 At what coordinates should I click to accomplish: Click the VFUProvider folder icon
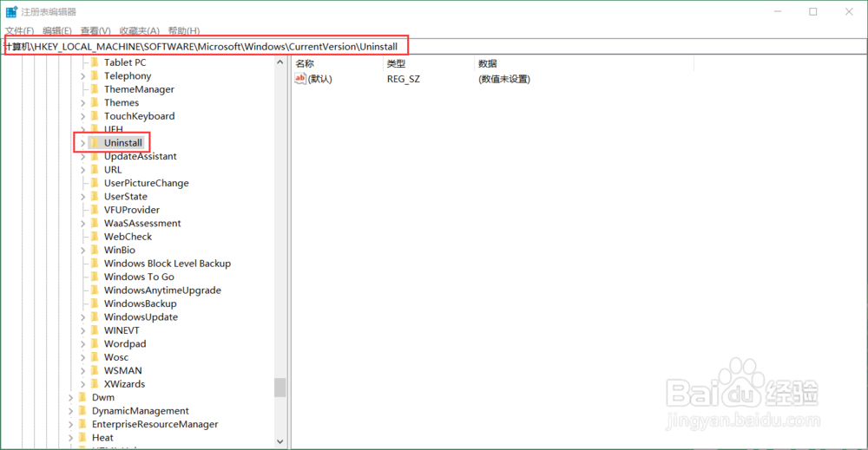(95, 210)
